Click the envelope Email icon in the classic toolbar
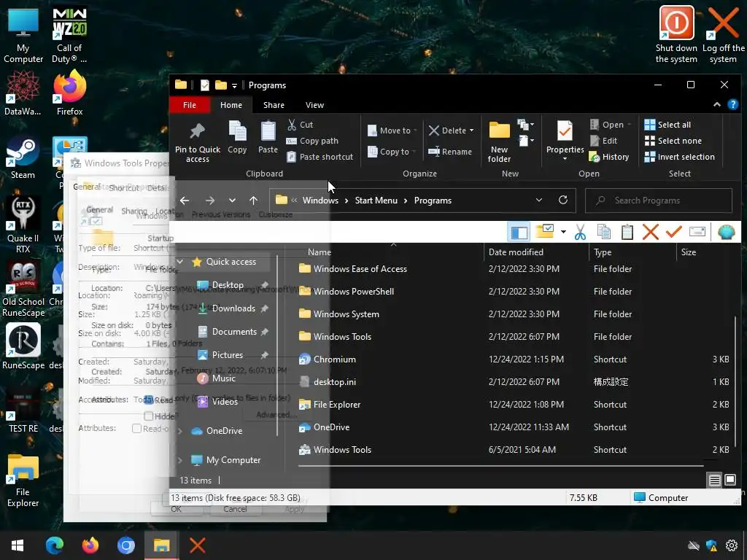Image resolution: width=747 pixels, height=560 pixels. coord(697,233)
